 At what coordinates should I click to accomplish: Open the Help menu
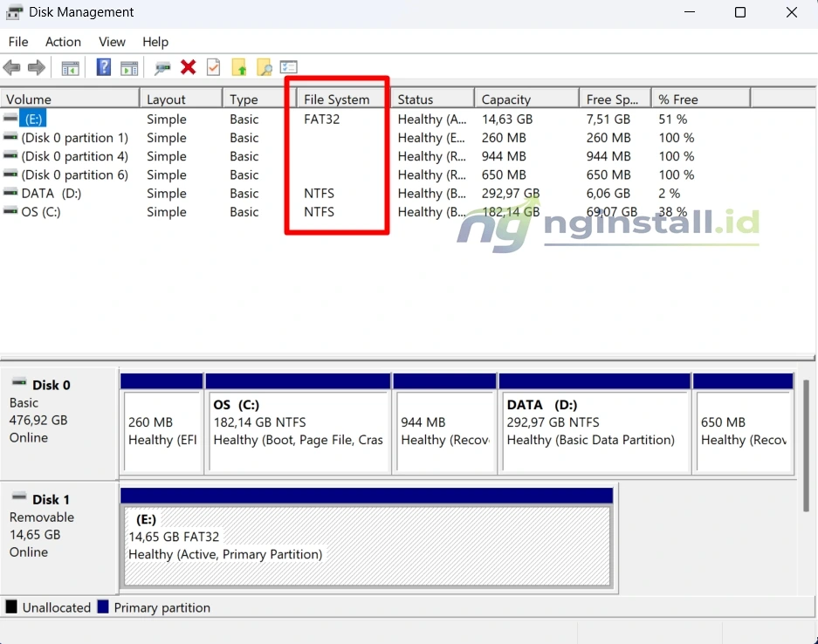click(x=155, y=42)
